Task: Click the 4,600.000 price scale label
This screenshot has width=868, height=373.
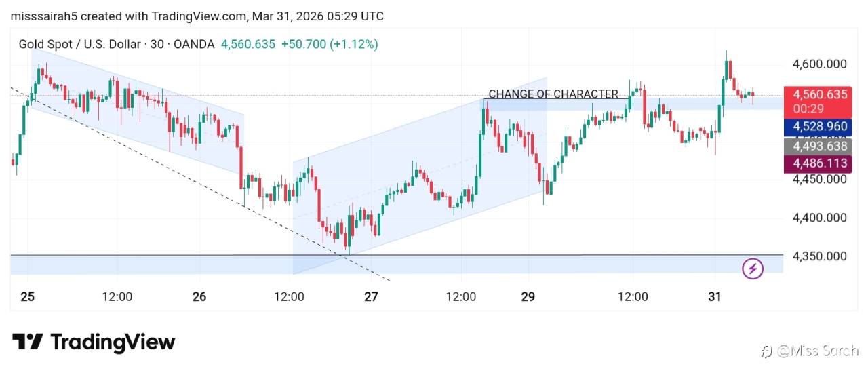Action: pyautogui.click(x=819, y=64)
